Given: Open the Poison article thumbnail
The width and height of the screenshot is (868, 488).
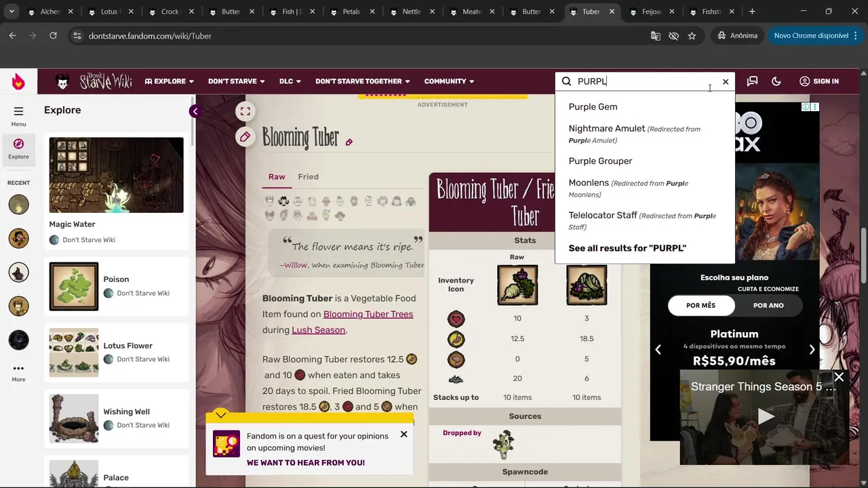Looking at the screenshot, I should (74, 286).
